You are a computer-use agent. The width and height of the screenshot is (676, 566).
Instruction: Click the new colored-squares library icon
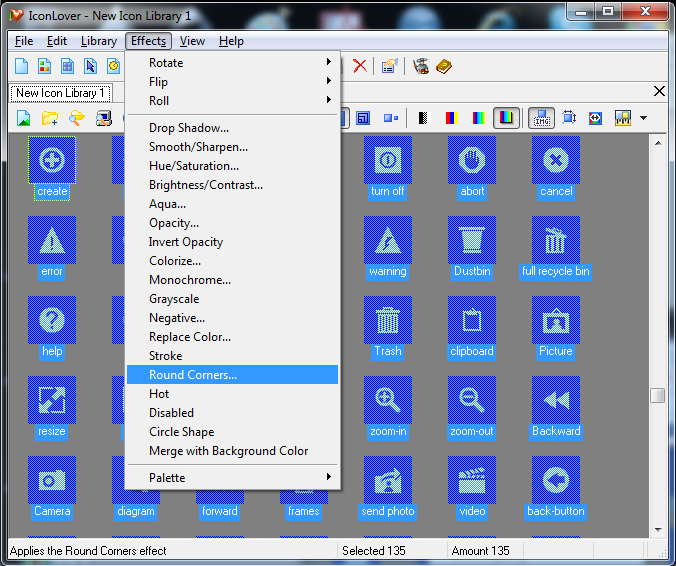45,66
